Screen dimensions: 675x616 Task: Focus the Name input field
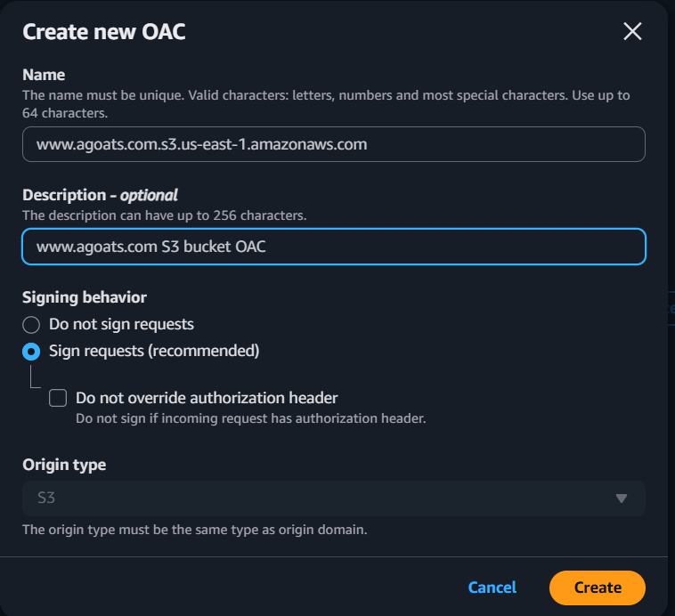point(333,144)
